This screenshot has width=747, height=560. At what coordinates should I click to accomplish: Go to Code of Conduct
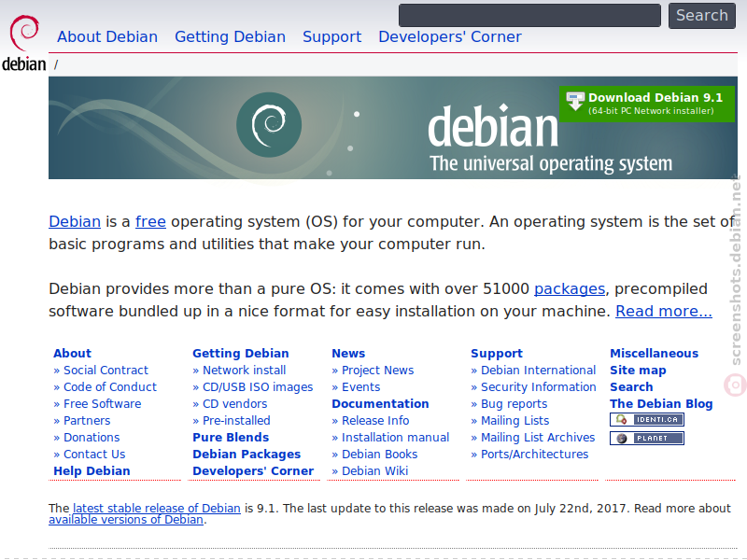[x=110, y=386]
